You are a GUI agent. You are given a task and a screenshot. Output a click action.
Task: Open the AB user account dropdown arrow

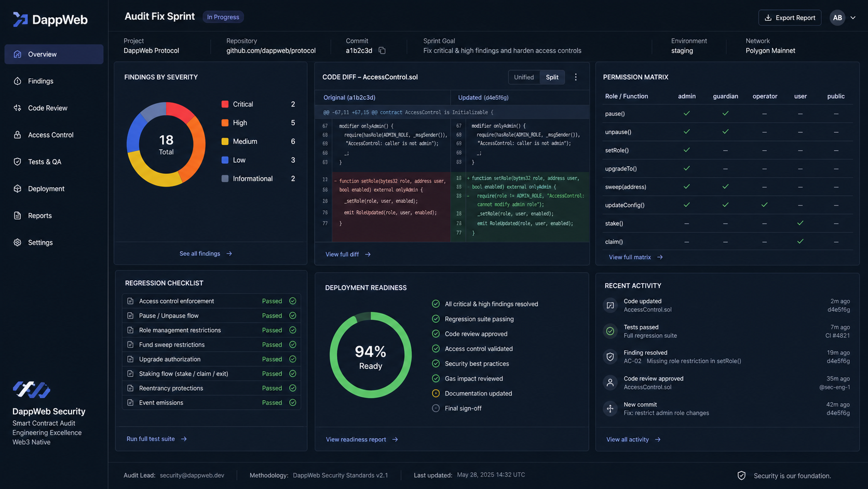pyautogui.click(x=853, y=18)
